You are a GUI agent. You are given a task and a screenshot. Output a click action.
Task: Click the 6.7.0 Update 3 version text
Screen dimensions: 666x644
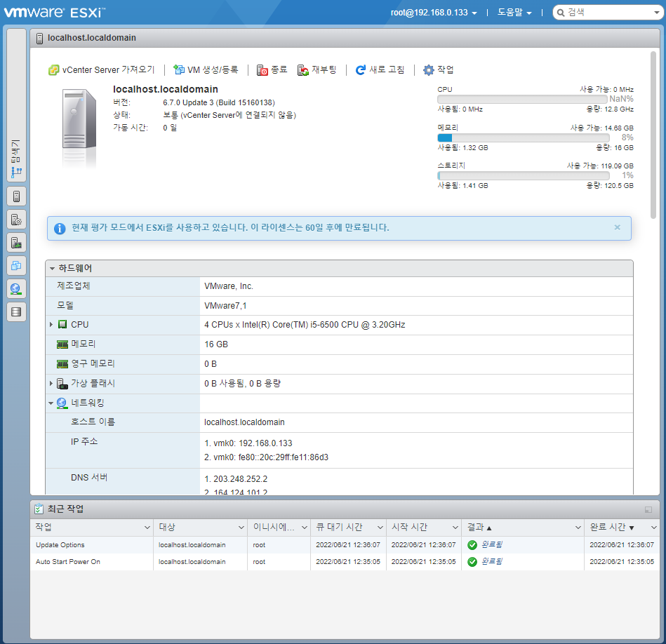tap(219, 102)
